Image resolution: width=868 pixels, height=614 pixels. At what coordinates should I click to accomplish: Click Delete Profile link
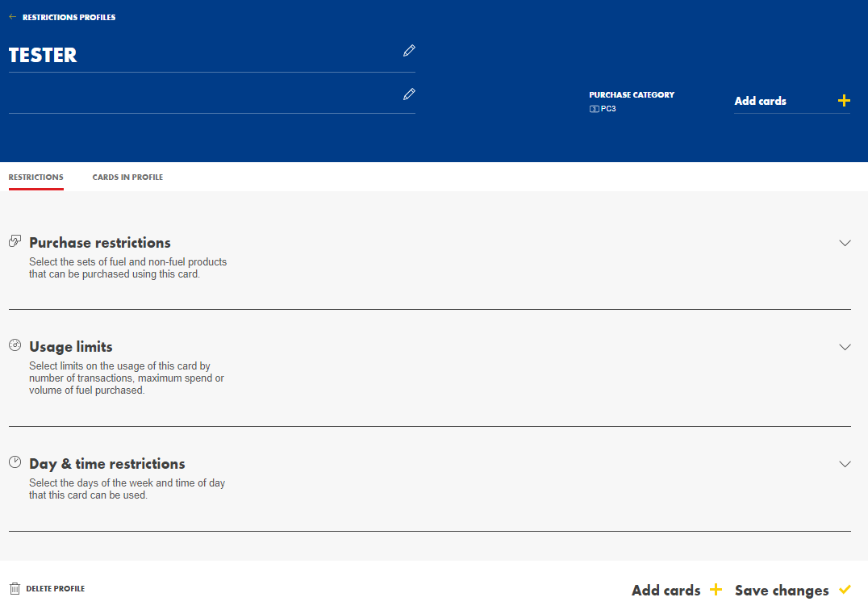coord(55,589)
